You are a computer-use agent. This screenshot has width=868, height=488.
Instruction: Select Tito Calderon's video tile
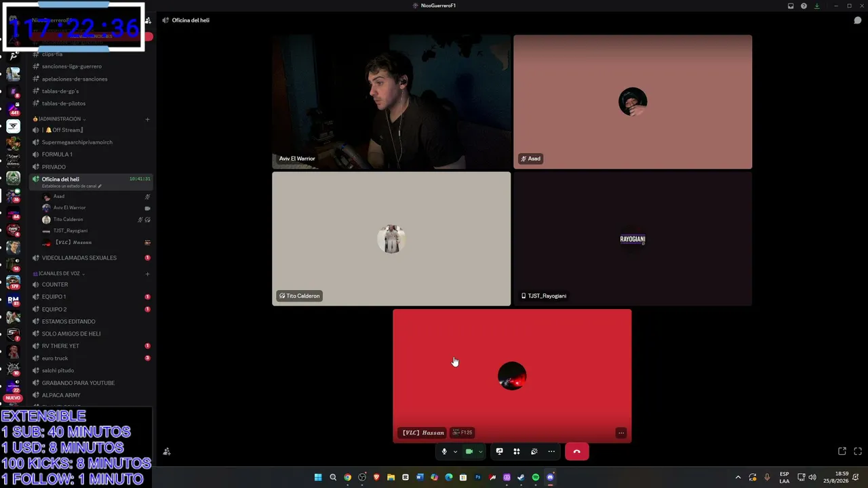point(391,239)
